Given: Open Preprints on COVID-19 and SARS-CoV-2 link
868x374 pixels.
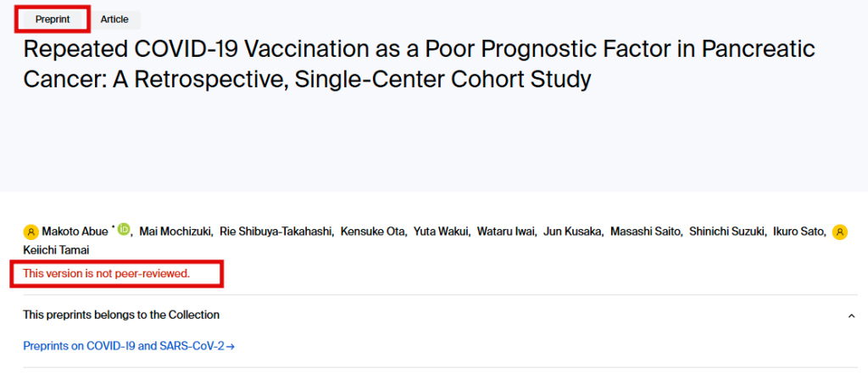Looking at the screenshot, I should click(129, 346).
